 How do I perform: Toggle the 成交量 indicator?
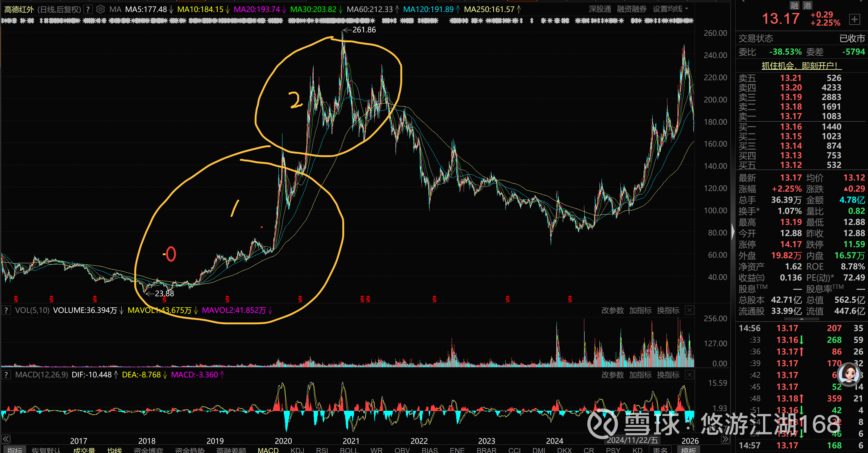pyautogui.click(x=84, y=450)
